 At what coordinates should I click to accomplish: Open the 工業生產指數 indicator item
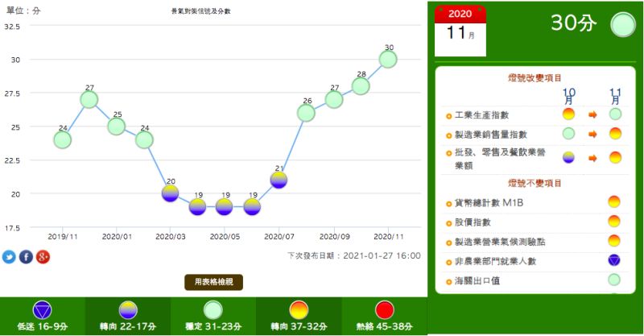point(481,115)
